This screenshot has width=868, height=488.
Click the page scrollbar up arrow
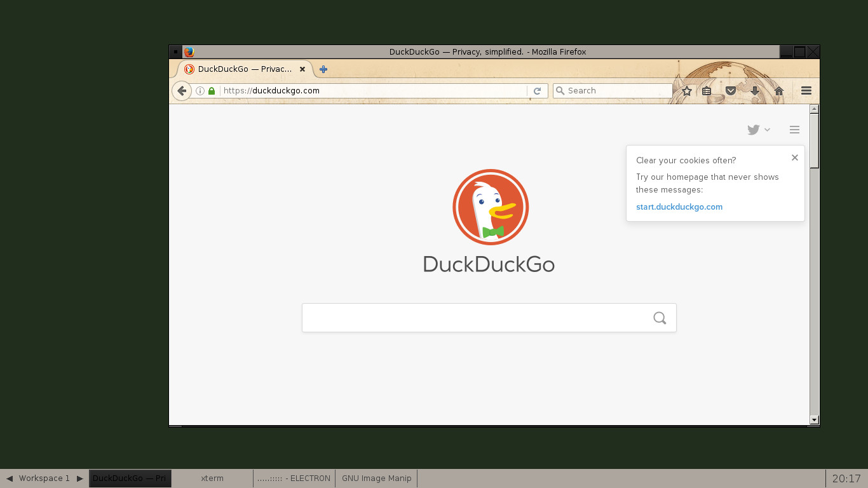pos(815,109)
